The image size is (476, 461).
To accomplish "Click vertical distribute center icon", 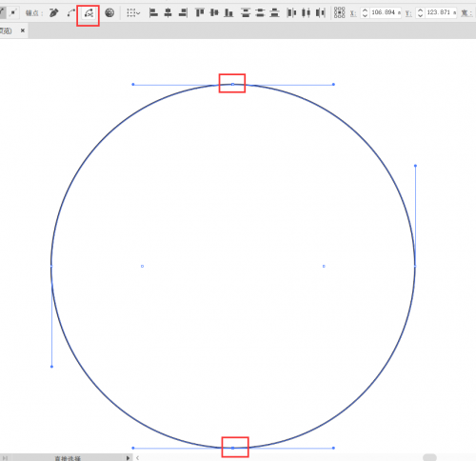I will pos(260,13).
